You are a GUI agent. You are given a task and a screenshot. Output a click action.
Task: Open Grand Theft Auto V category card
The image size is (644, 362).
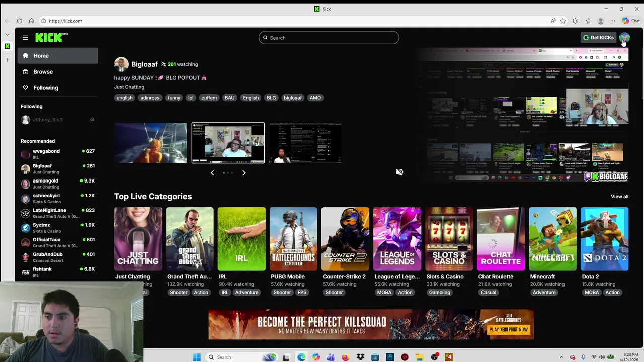pos(190,239)
